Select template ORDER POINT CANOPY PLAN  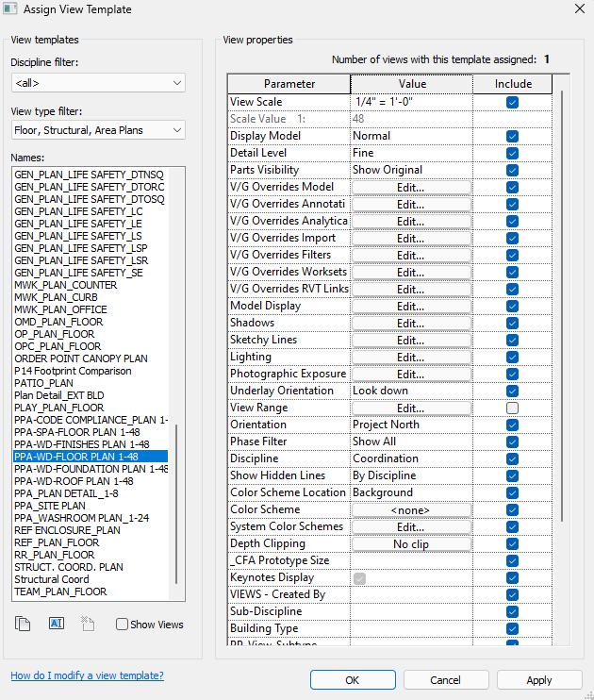(x=81, y=358)
